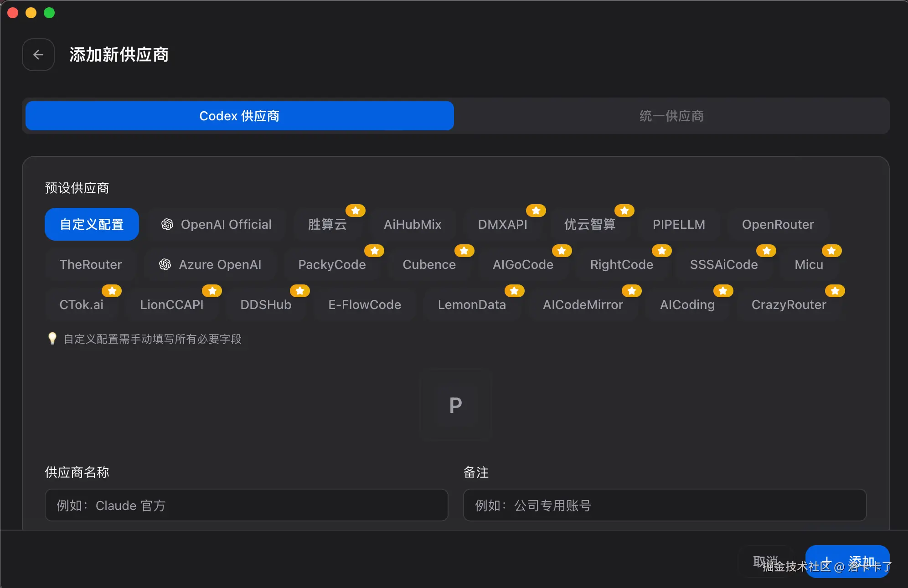Select the AiHubMix preset

click(x=413, y=224)
